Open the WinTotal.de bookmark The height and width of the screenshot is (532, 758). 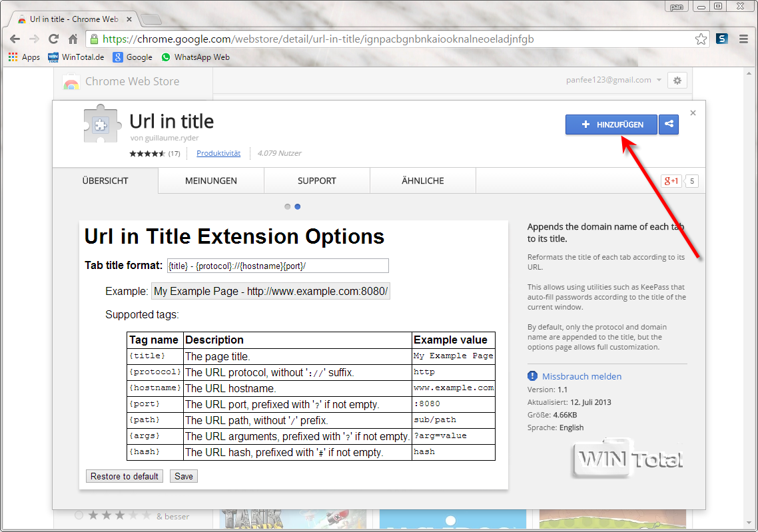click(76, 57)
